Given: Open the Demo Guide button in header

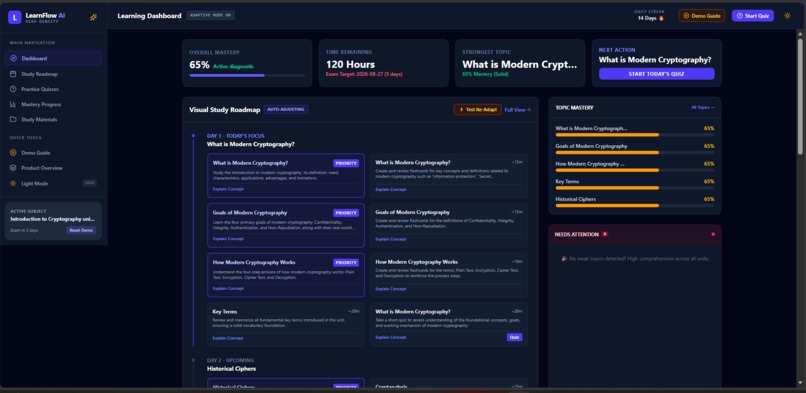Looking at the screenshot, I should click(702, 16).
